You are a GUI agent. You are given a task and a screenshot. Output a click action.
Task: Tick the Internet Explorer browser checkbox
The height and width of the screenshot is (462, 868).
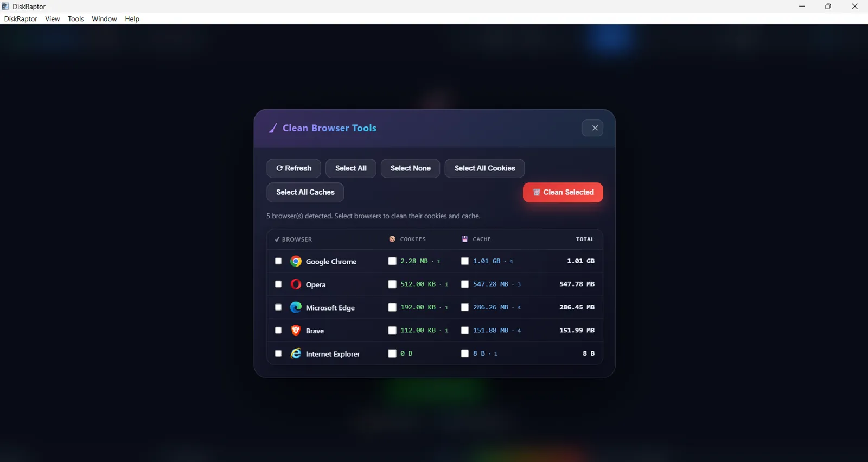(278, 353)
